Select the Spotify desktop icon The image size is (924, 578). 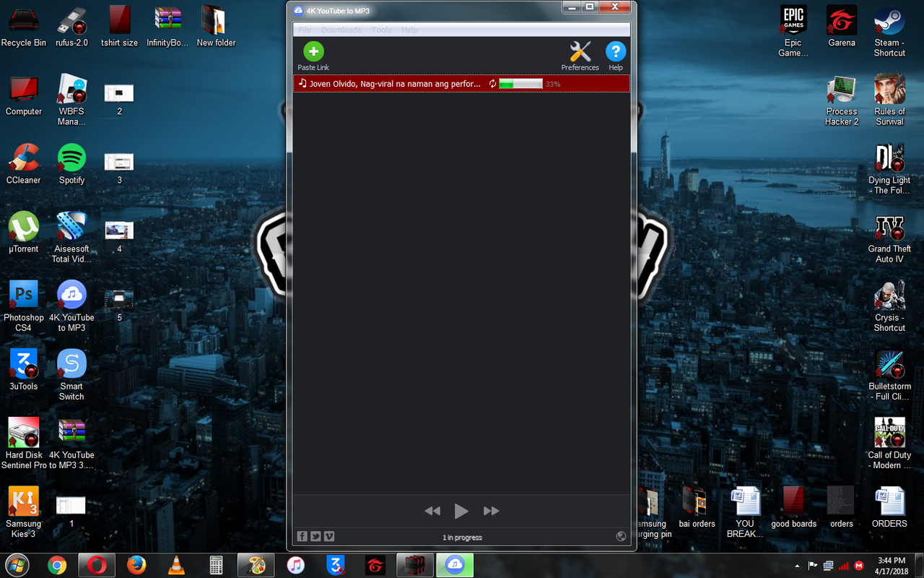point(71,163)
